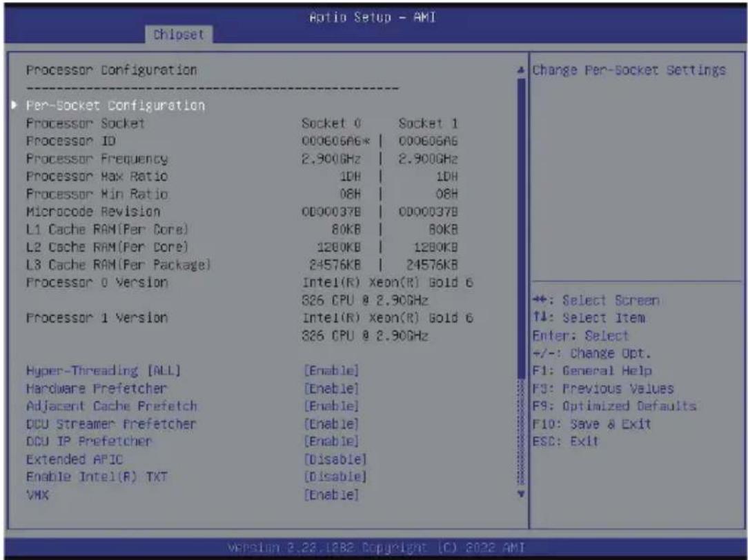Select the Adjacent Cache Prefetch label
The image size is (748, 560).
point(112,406)
